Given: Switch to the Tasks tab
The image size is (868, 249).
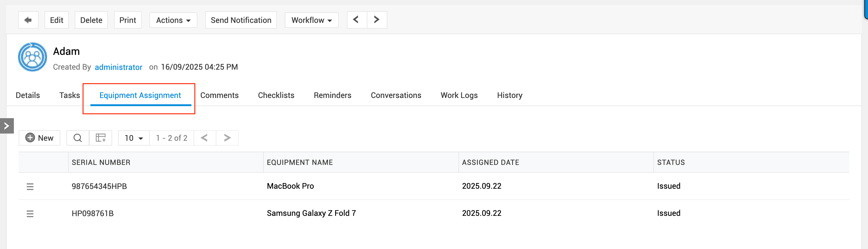Looking at the screenshot, I should point(69,95).
